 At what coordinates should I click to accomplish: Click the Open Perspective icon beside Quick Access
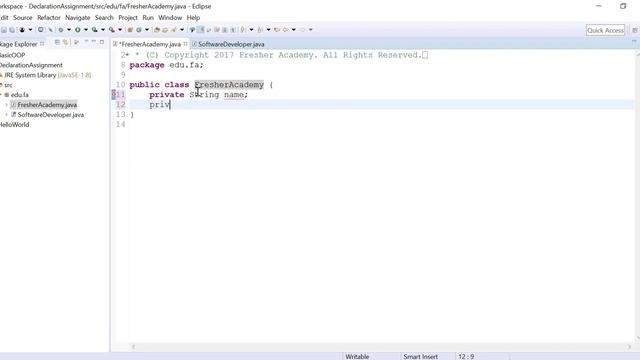pyautogui.click(x=635, y=30)
